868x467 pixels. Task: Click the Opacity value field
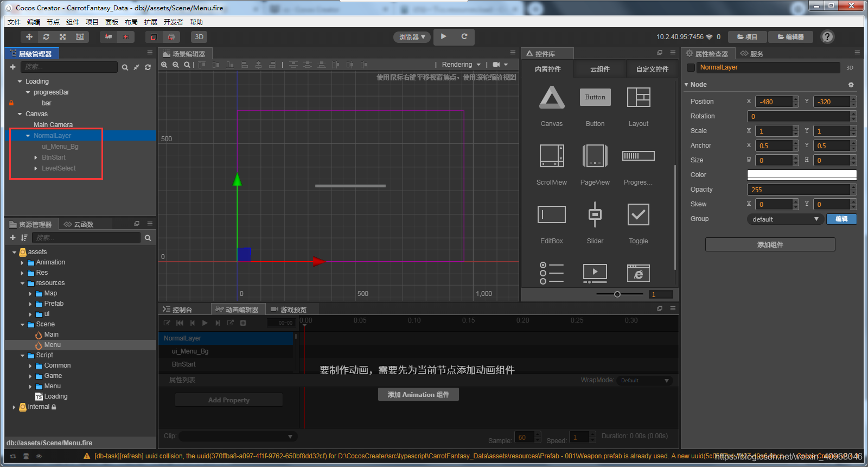tap(799, 190)
